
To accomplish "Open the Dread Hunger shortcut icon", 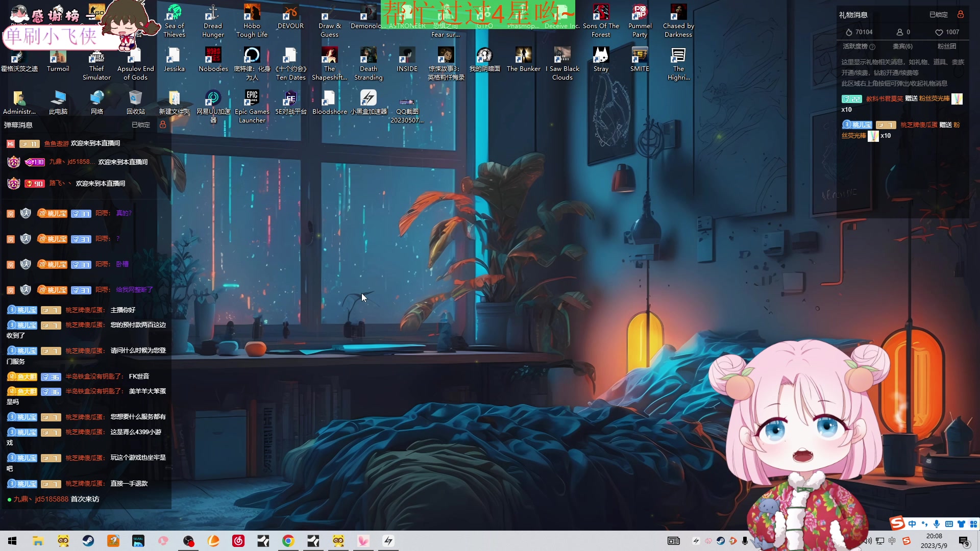I will (x=213, y=21).
